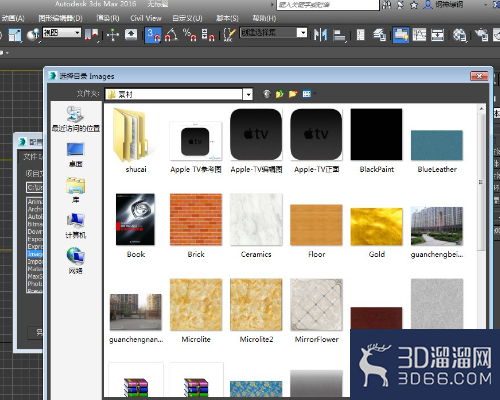Toggle the Spinner Snap button
The height and width of the screenshot is (400, 500).
pyautogui.click(x=208, y=35)
